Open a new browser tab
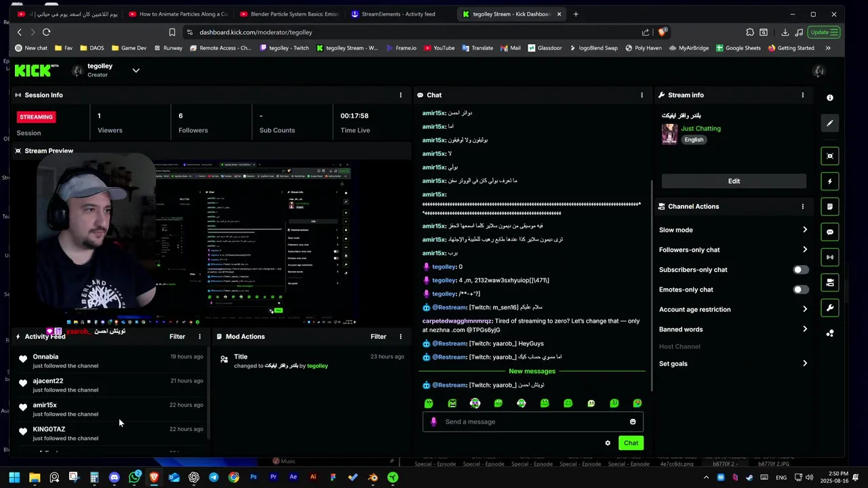This screenshot has height=488, width=868. pos(576,14)
